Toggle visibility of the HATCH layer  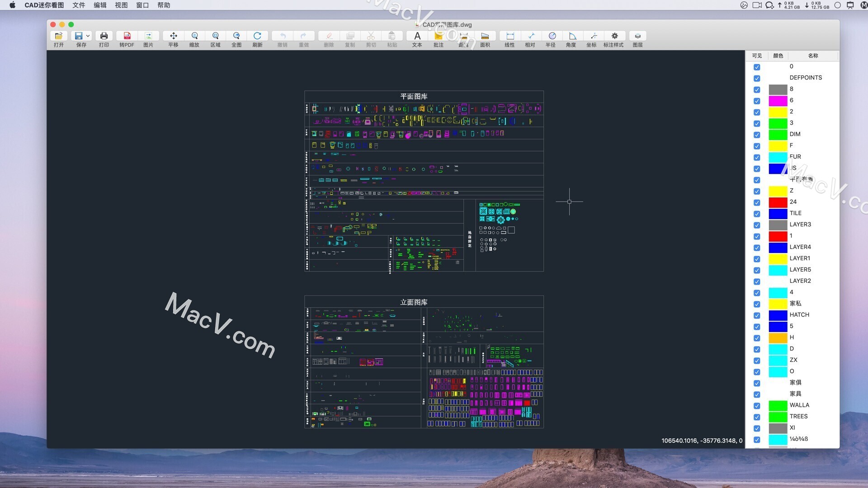757,315
